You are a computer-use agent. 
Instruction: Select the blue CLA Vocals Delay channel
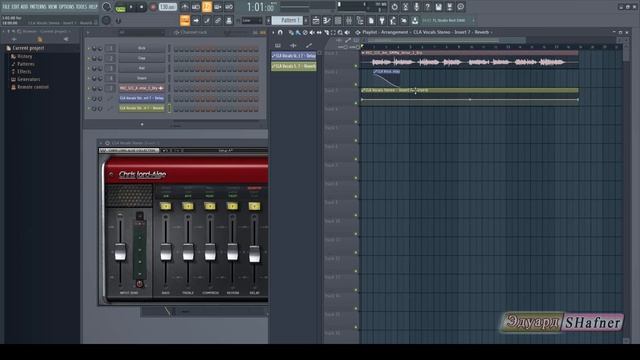tap(142, 98)
